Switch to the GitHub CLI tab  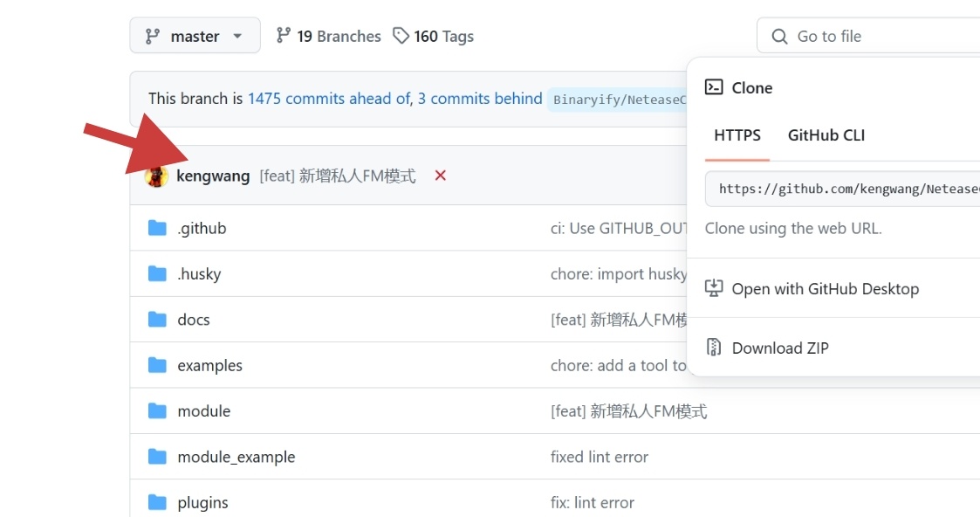point(826,135)
